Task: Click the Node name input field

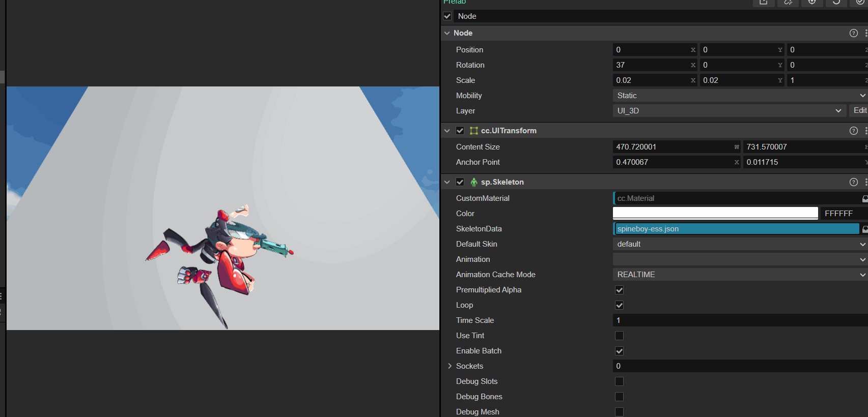Action: point(661,16)
